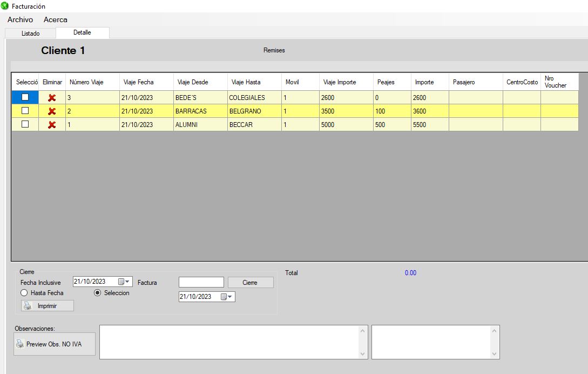Check the selection box for the BARRACAS trip

[25, 111]
